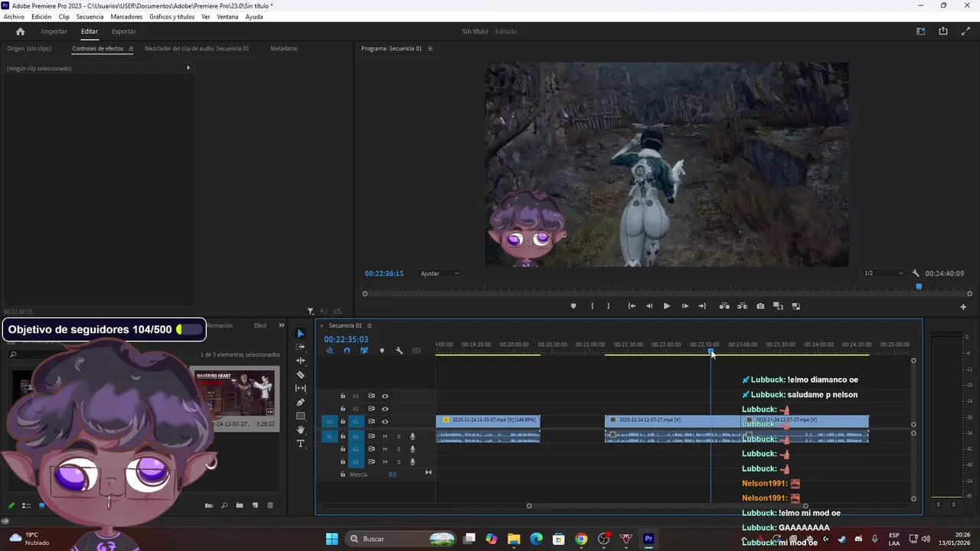Click Export Frame camera icon
The height and width of the screenshot is (551, 980).
click(x=760, y=306)
